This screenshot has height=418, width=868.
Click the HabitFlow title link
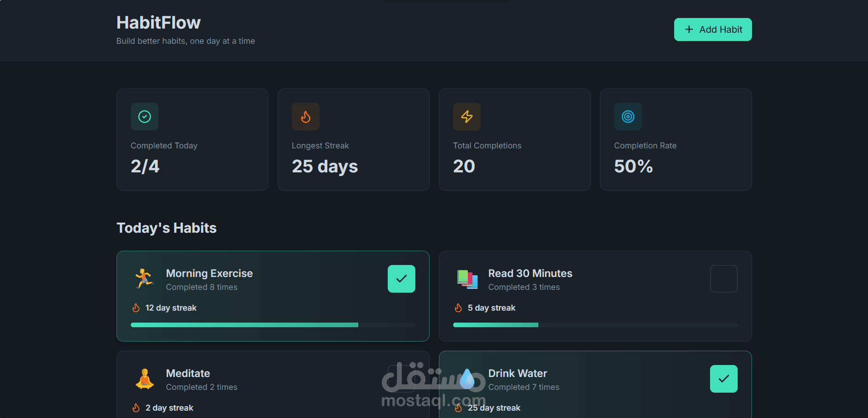point(158,22)
